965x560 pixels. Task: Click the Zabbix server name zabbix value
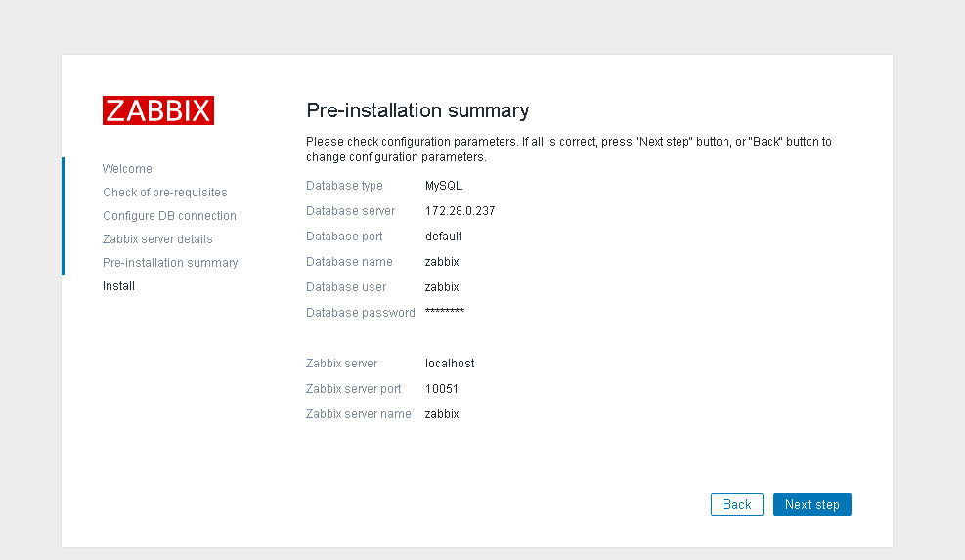(x=442, y=414)
